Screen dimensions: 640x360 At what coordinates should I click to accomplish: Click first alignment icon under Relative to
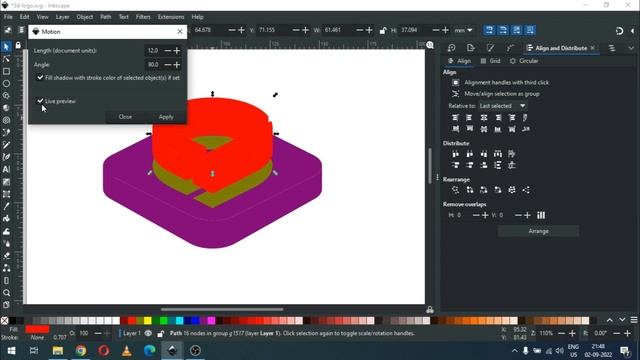pyautogui.click(x=456, y=118)
